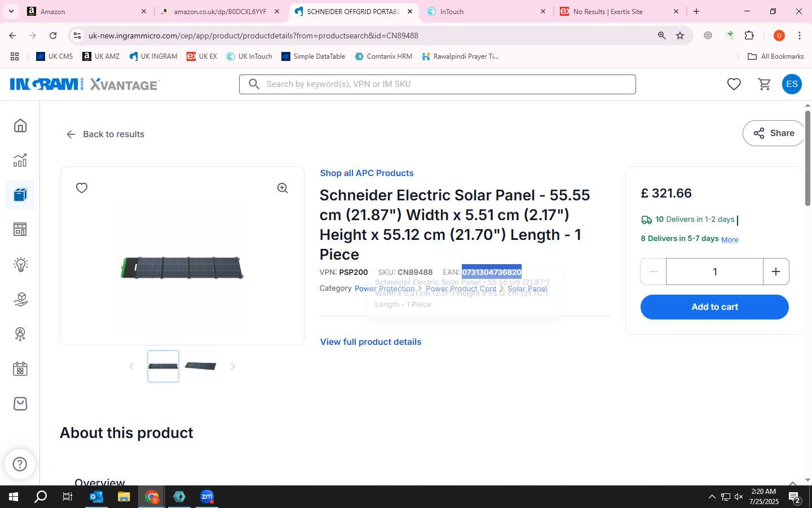Screen dimensions: 812x508
Task: Show next product image with right chevron
Action: click(x=232, y=366)
